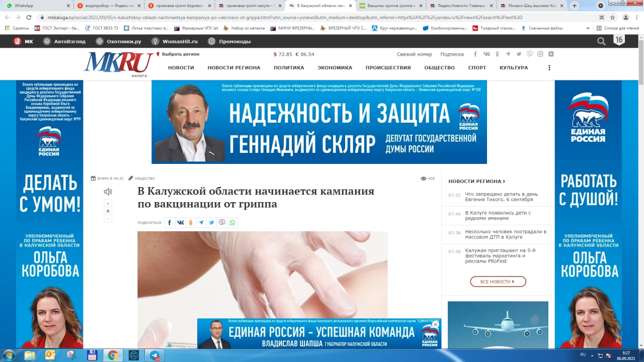The width and height of the screenshot is (644, 362).
Task: Open ГОСТ 9833-73 bookmark
Action: pos(102,28)
